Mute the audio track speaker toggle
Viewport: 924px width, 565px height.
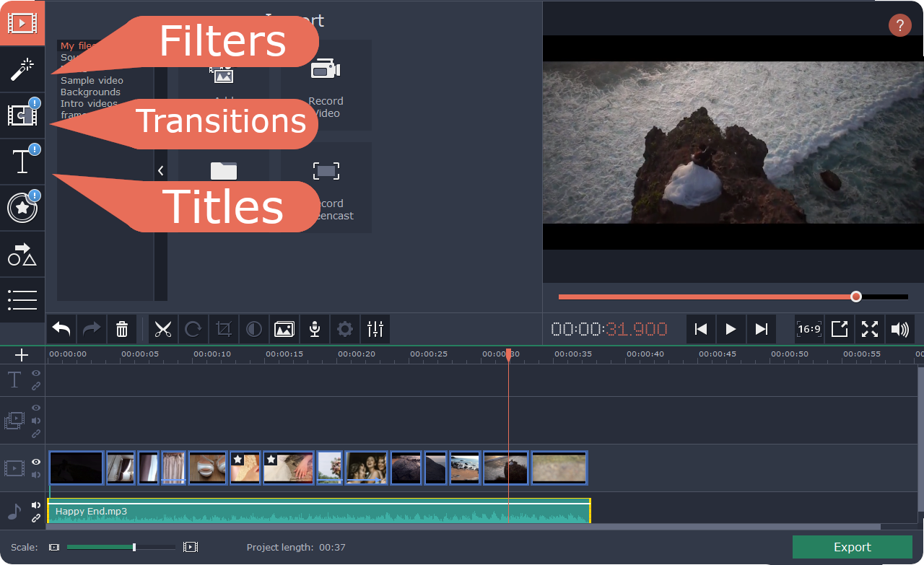tap(35, 504)
